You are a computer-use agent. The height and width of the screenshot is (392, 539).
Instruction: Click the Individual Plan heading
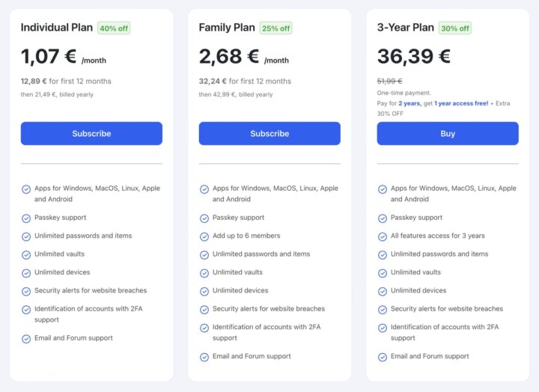tap(57, 28)
